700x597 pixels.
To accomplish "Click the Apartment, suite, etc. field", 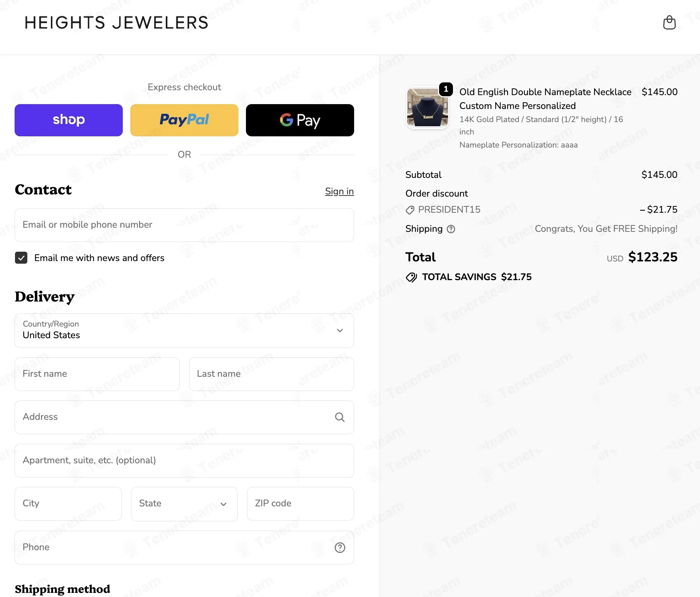I will point(184,461).
